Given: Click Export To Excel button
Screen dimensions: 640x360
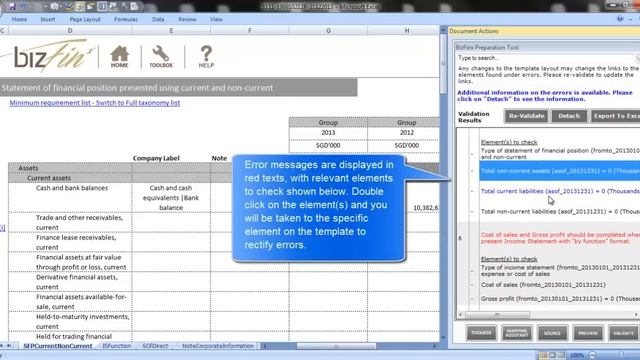Looking at the screenshot, I should coord(616,116).
